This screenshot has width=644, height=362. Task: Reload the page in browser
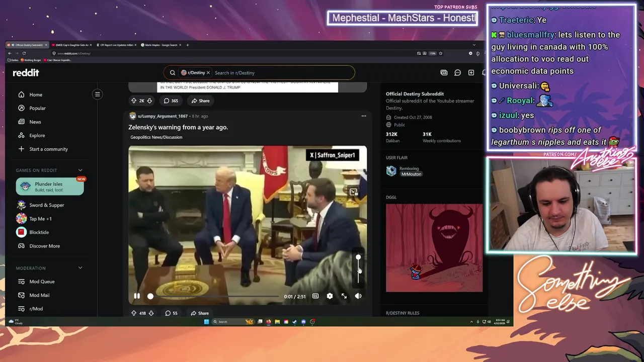[24, 53]
